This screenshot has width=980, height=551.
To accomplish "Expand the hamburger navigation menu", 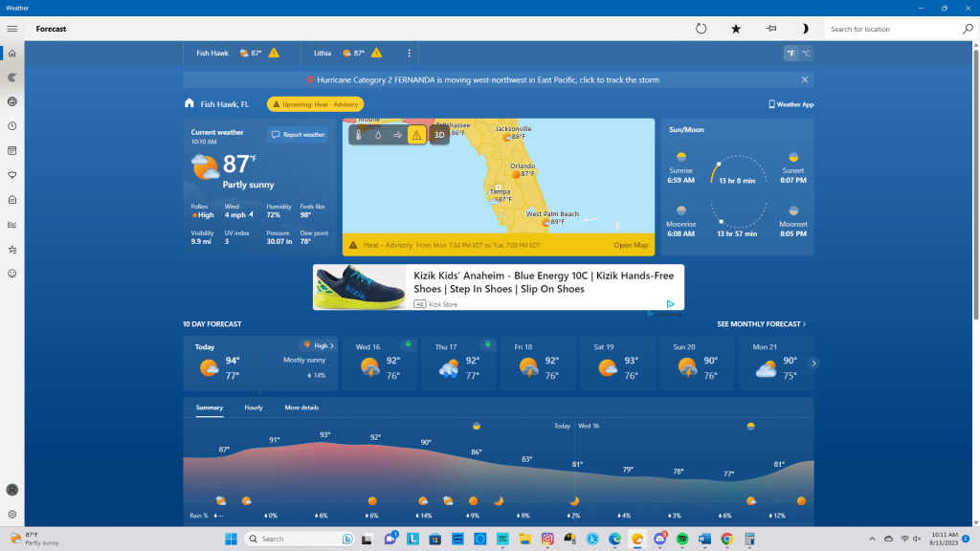I will (x=12, y=29).
